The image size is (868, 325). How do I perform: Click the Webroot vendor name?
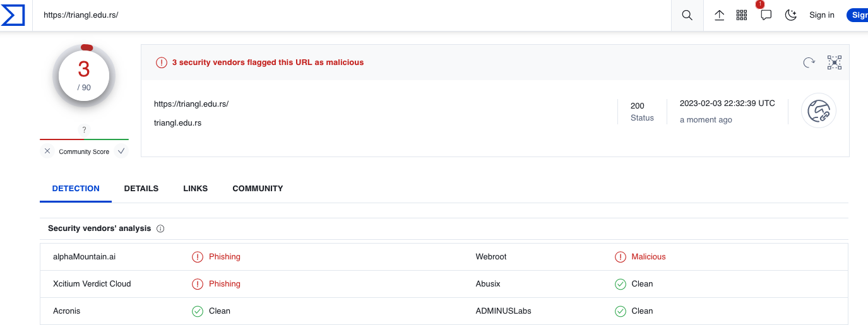point(491,257)
